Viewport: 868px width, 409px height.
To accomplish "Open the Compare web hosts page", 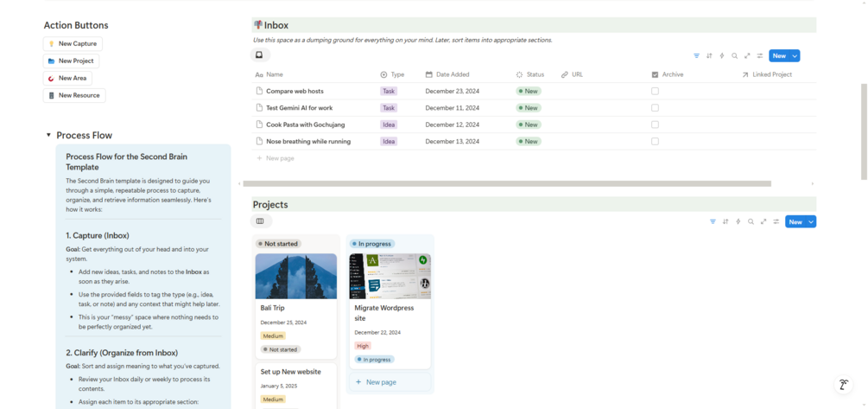I will tap(295, 91).
